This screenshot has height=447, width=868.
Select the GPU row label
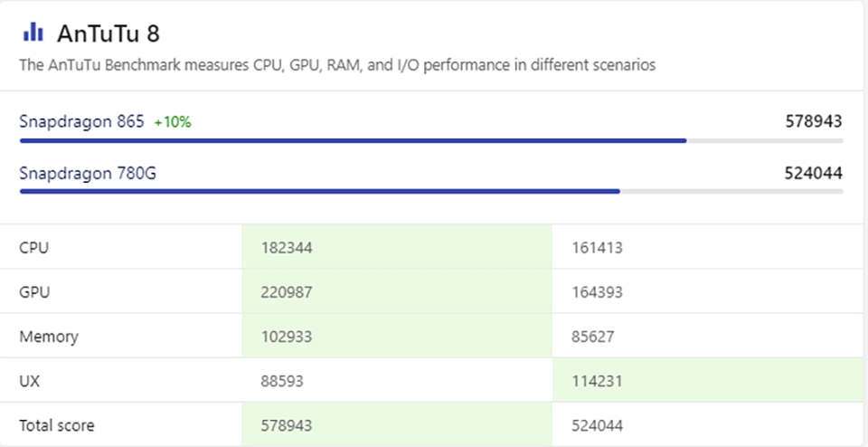34,292
